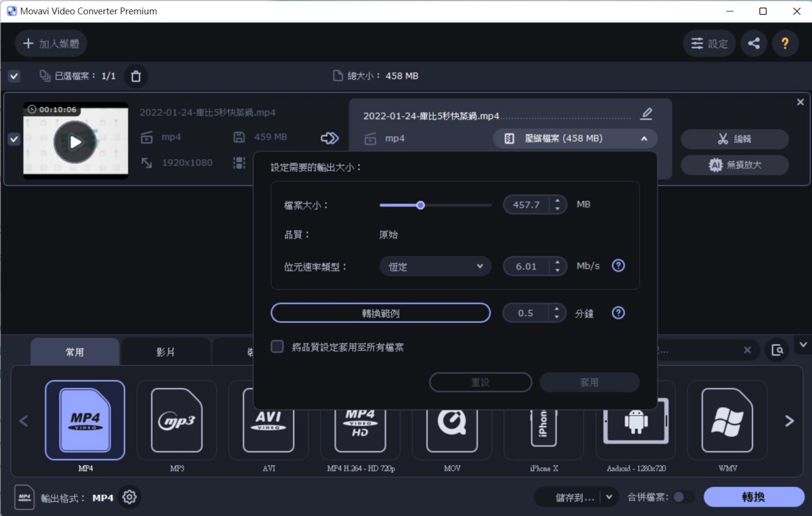812x516 pixels.
Task: Switch to the Popular (常用) tab
Action: point(75,352)
